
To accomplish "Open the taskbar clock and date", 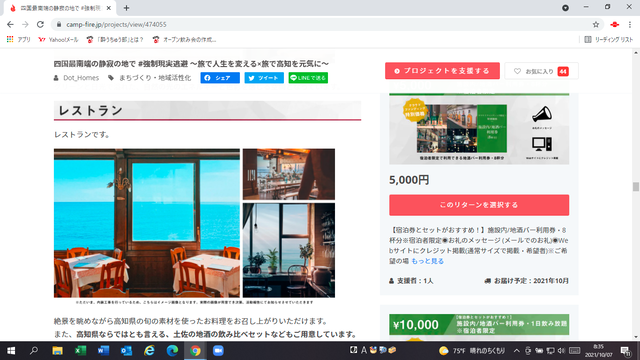I will coord(599,351).
